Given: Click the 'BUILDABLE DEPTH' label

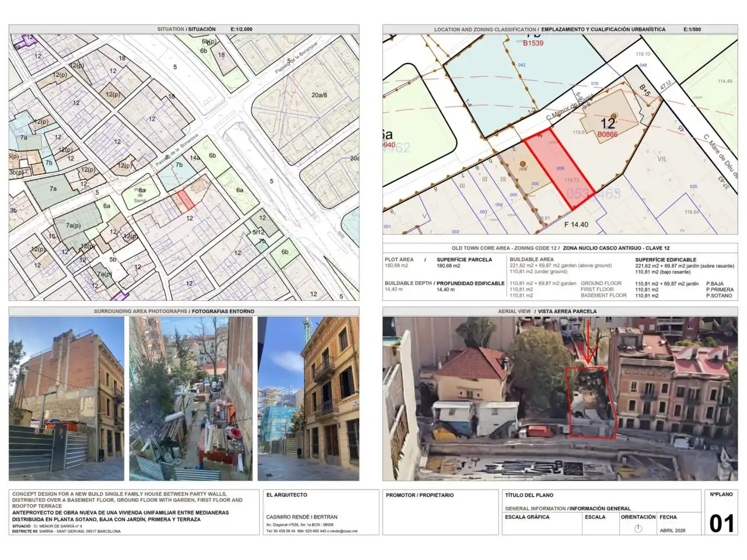Looking at the screenshot, I should click(x=408, y=283).
